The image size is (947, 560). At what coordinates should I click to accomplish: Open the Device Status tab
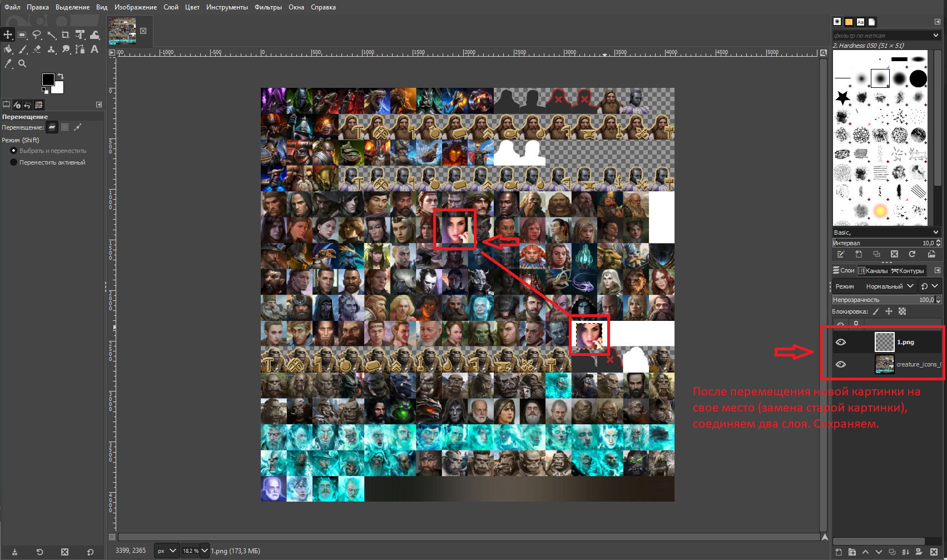[x=17, y=105]
